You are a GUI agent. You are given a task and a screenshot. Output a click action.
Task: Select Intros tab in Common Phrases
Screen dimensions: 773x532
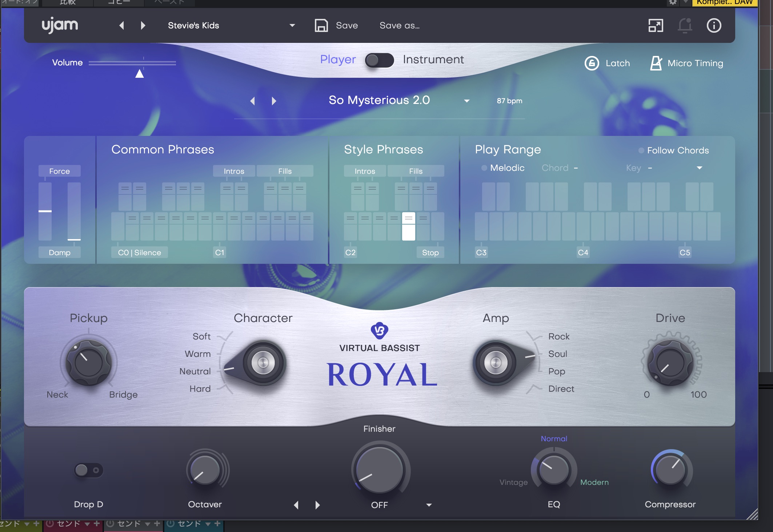tap(234, 171)
